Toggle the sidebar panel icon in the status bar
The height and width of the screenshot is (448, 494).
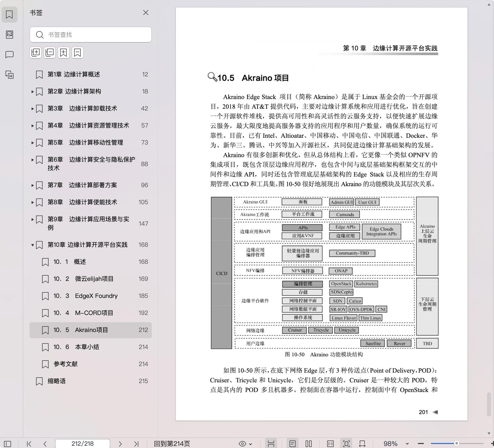pos(8,444)
